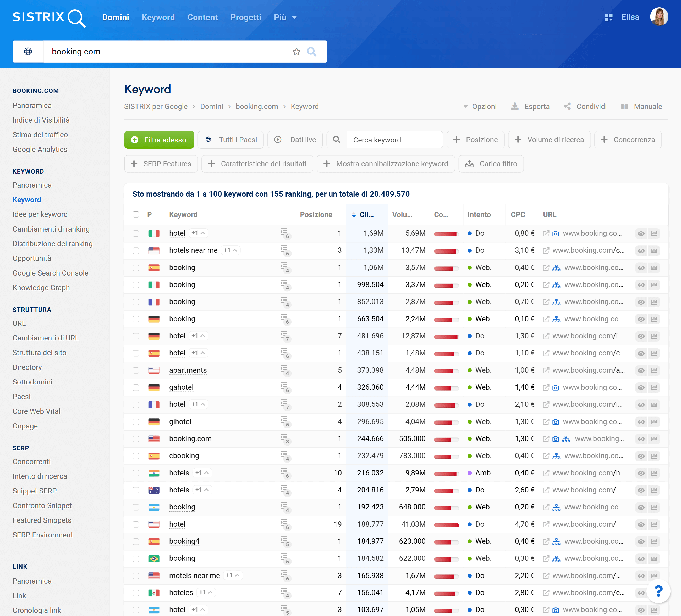681x616 pixels.
Task: Expand +1 rankings for motels near me
Action: click(x=233, y=575)
